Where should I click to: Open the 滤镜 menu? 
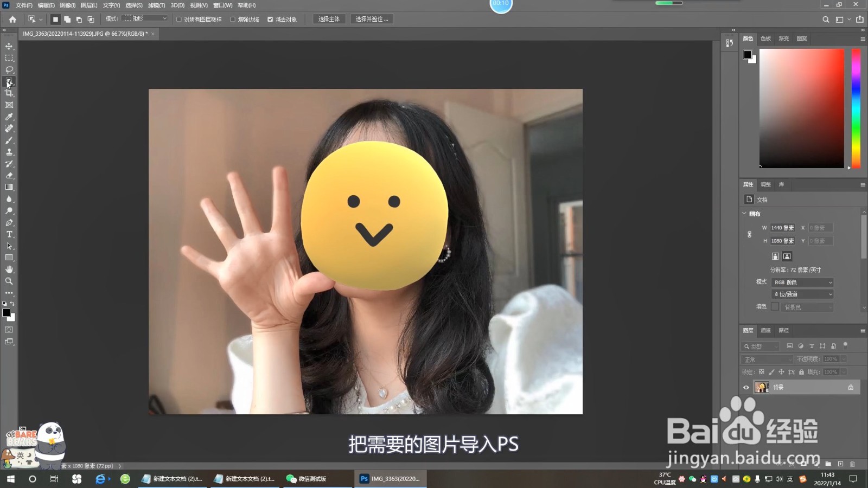(155, 5)
